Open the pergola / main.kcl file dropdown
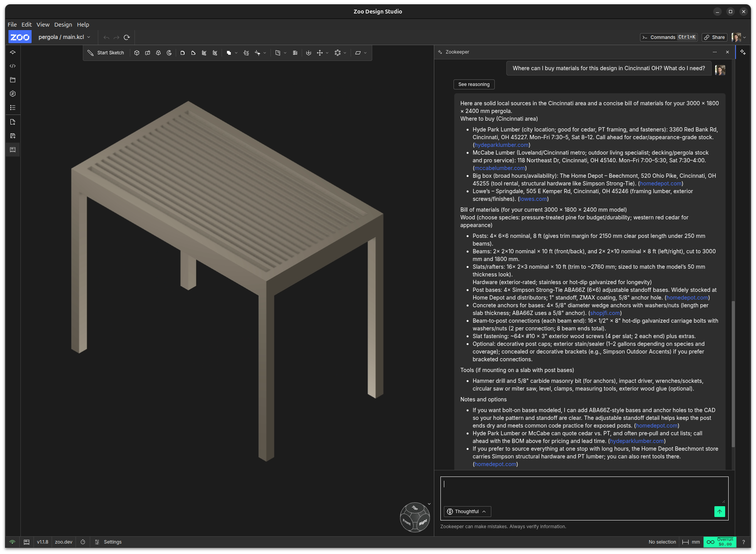756x554 pixels. tap(64, 37)
